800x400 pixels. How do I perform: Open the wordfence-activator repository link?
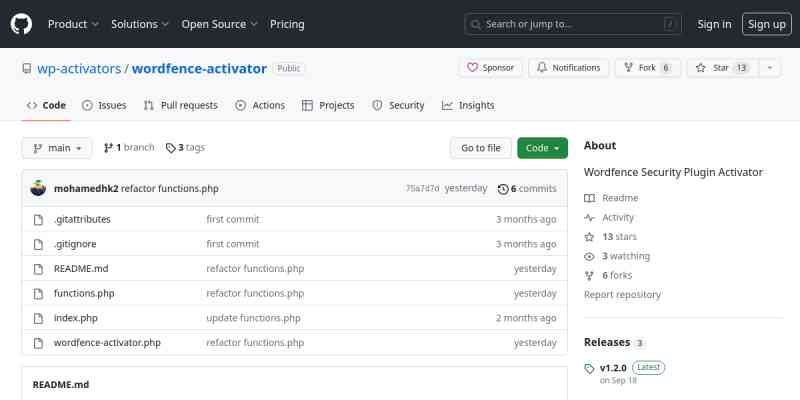[199, 68]
